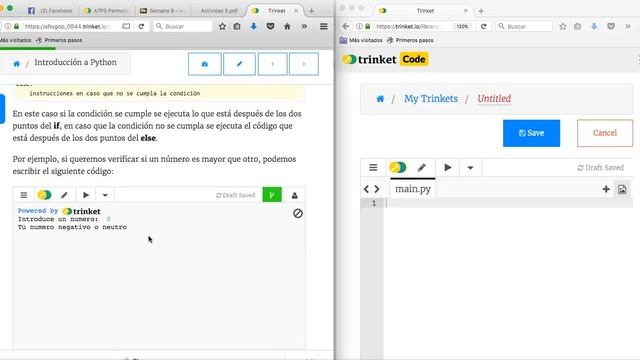Go to next file tab arrow

click(x=377, y=189)
